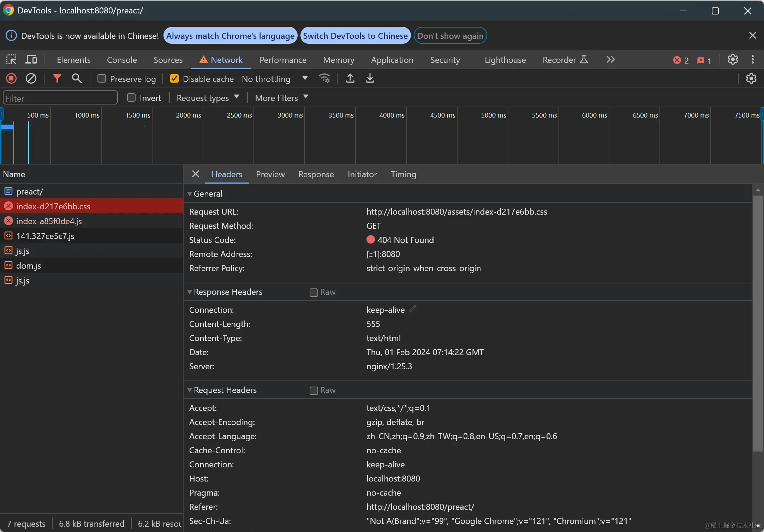Click into the Filter text field
The image size is (764, 532).
click(60, 98)
